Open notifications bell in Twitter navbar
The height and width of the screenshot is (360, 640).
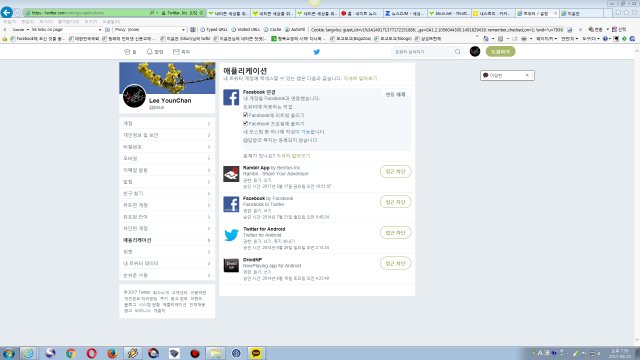click(x=149, y=52)
